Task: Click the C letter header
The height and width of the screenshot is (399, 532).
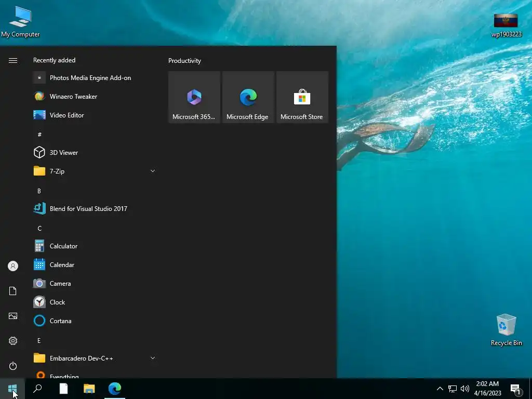Action: 39,229
